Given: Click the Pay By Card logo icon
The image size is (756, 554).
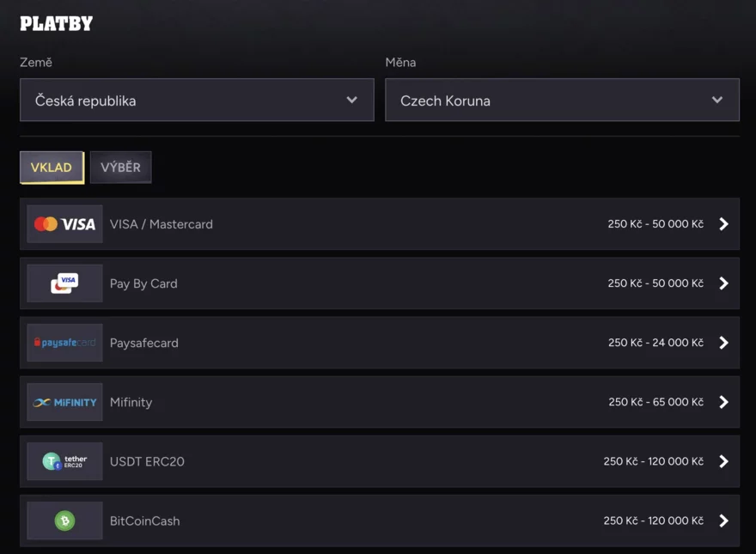Looking at the screenshot, I should [x=64, y=283].
